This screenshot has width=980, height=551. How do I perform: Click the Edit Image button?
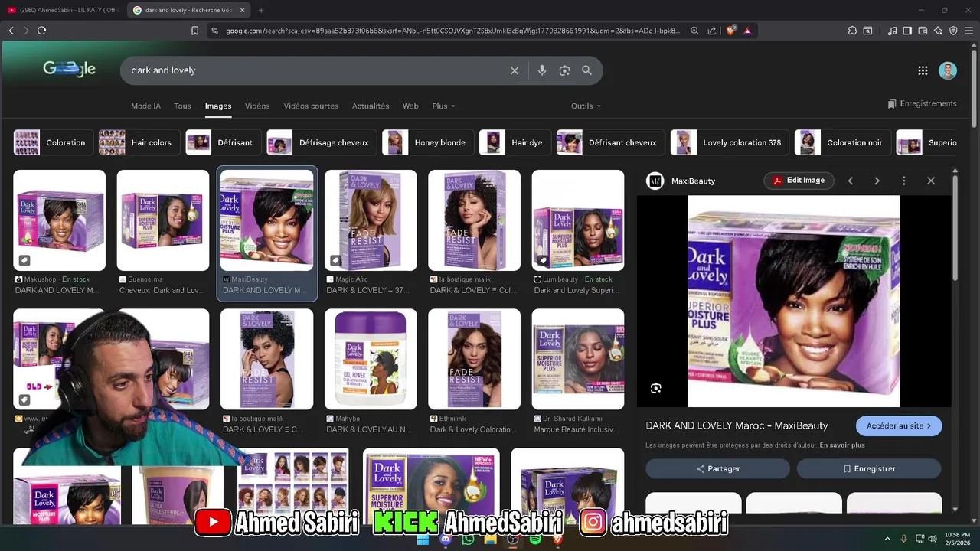pyautogui.click(x=799, y=181)
